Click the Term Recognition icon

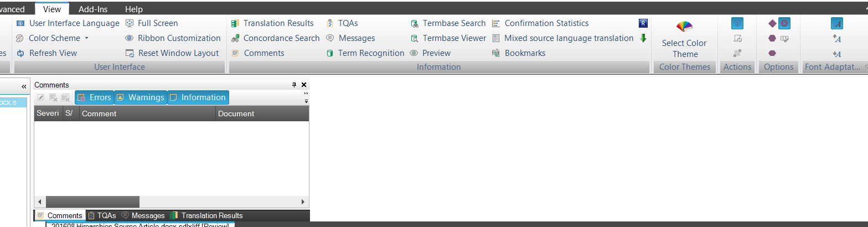point(330,53)
